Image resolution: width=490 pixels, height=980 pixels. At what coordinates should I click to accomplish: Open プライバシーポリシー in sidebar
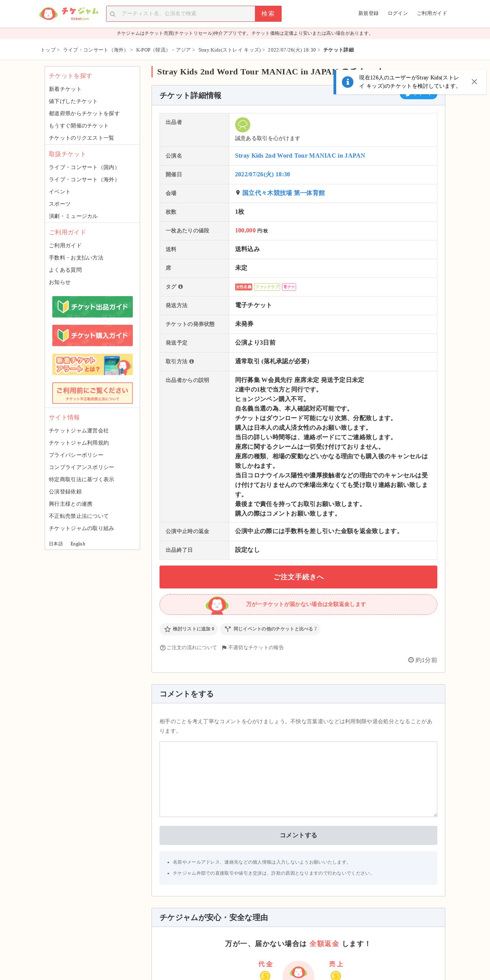pyautogui.click(x=76, y=455)
